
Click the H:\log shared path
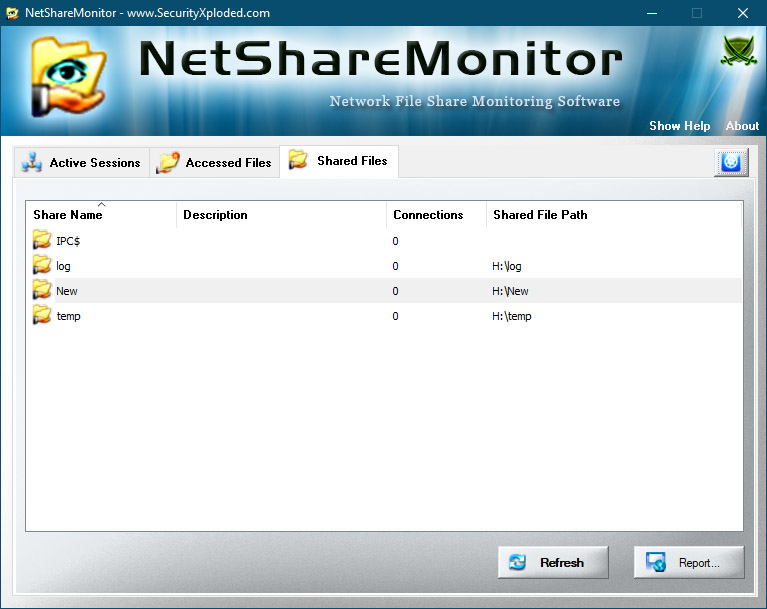[507, 266]
